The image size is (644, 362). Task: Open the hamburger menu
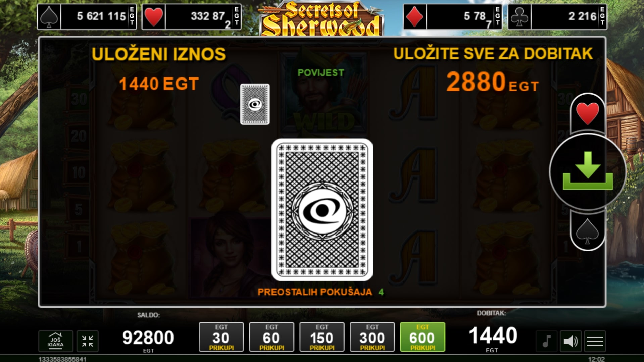595,341
